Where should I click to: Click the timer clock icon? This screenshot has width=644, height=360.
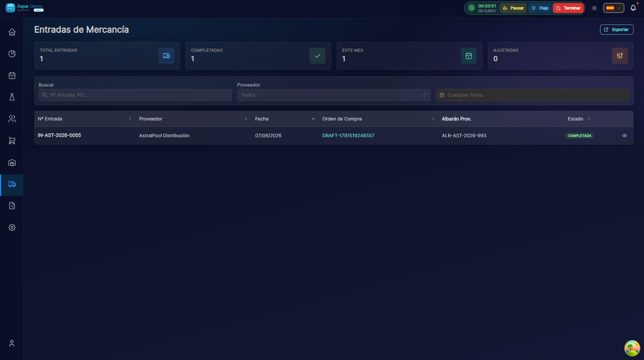tap(472, 8)
